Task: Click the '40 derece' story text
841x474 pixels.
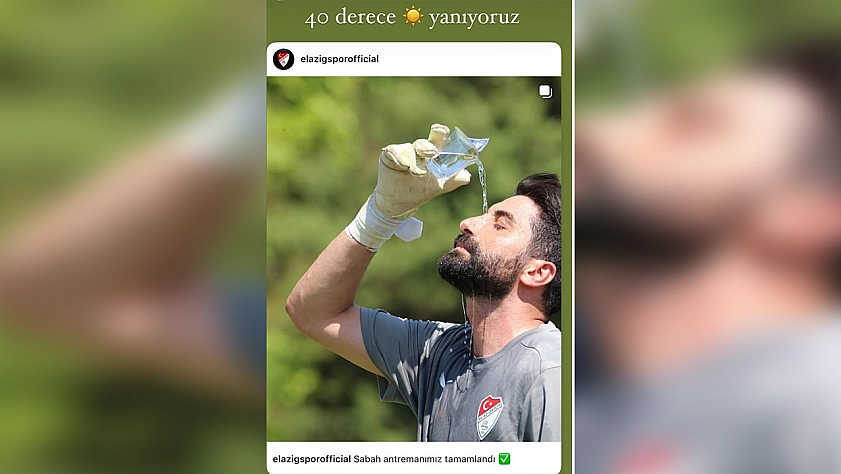Action: point(350,17)
